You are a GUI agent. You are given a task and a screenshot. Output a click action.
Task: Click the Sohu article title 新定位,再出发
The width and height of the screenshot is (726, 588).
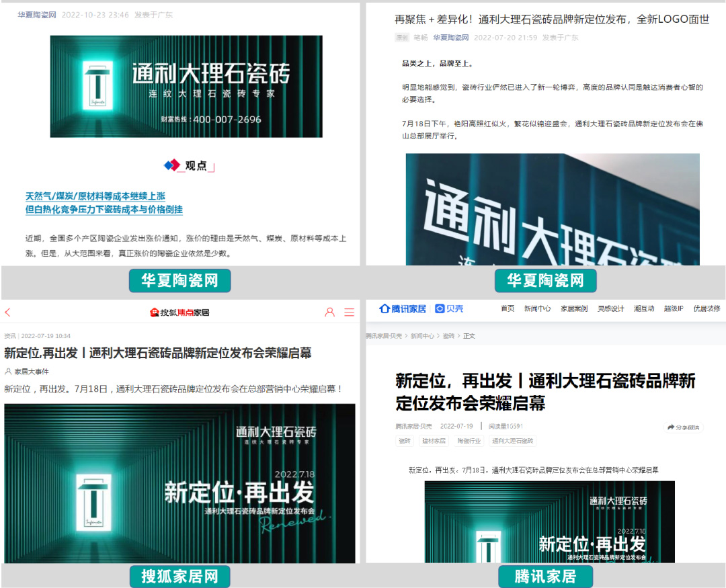(158, 353)
